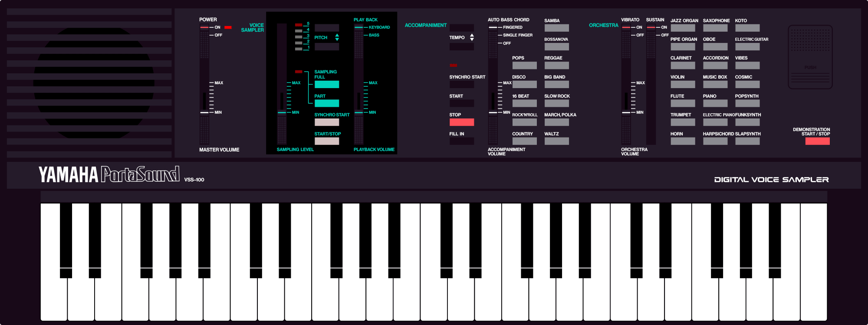Select the March, Polka rhythm
The width and height of the screenshot is (868, 325).
[556, 122]
